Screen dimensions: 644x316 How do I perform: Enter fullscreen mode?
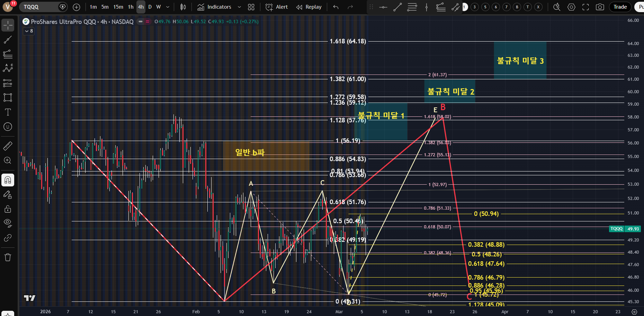point(585,7)
